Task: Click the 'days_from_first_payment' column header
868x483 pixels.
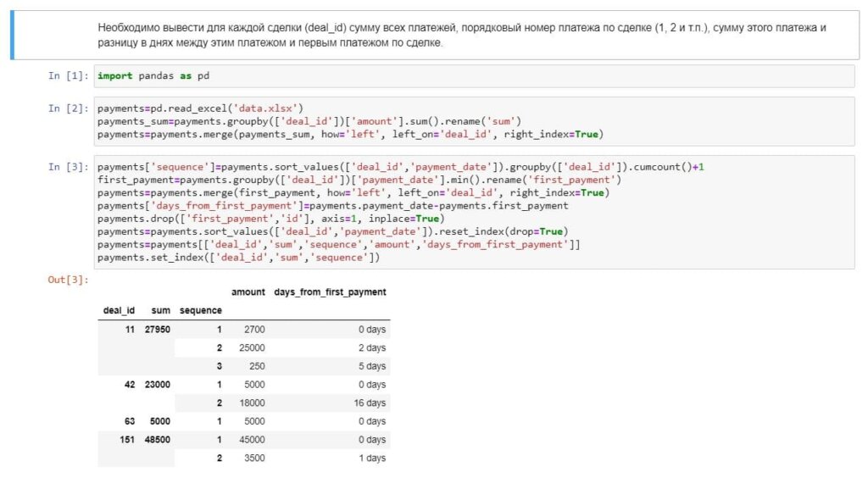Action: click(x=330, y=292)
